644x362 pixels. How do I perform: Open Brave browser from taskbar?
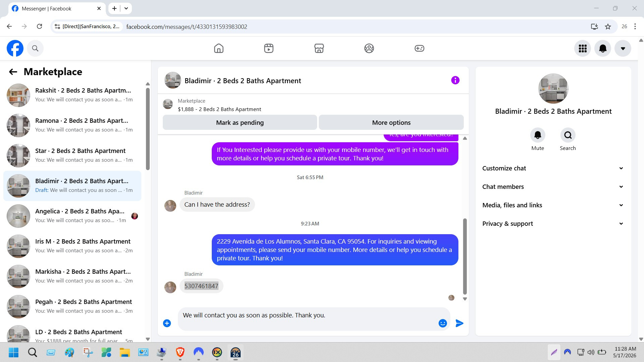point(180,352)
